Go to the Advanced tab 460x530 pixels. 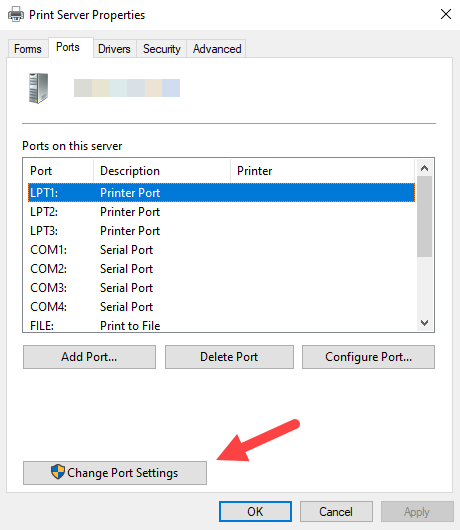coord(217,49)
